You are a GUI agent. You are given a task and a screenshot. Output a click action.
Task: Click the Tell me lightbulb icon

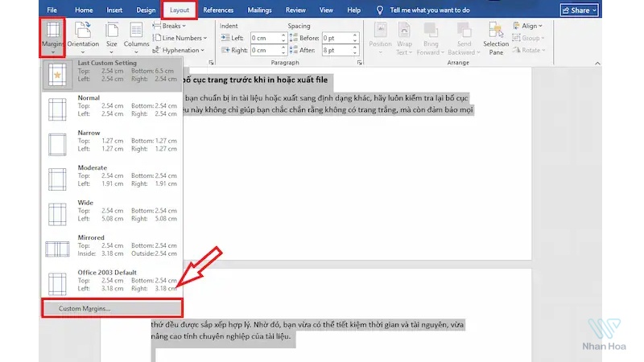tap(380, 10)
